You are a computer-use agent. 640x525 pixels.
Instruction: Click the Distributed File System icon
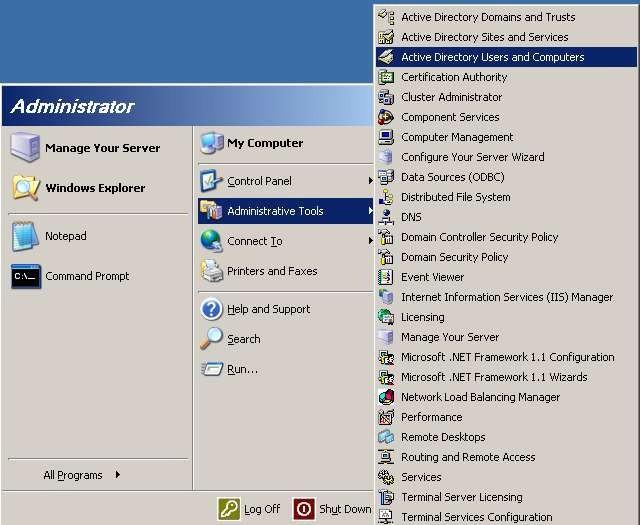[386, 197]
